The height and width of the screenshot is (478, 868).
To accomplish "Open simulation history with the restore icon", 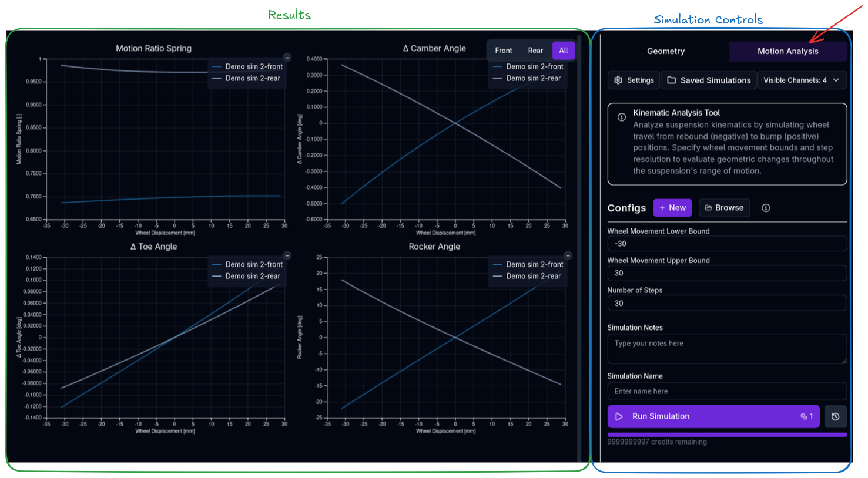I will (835, 416).
